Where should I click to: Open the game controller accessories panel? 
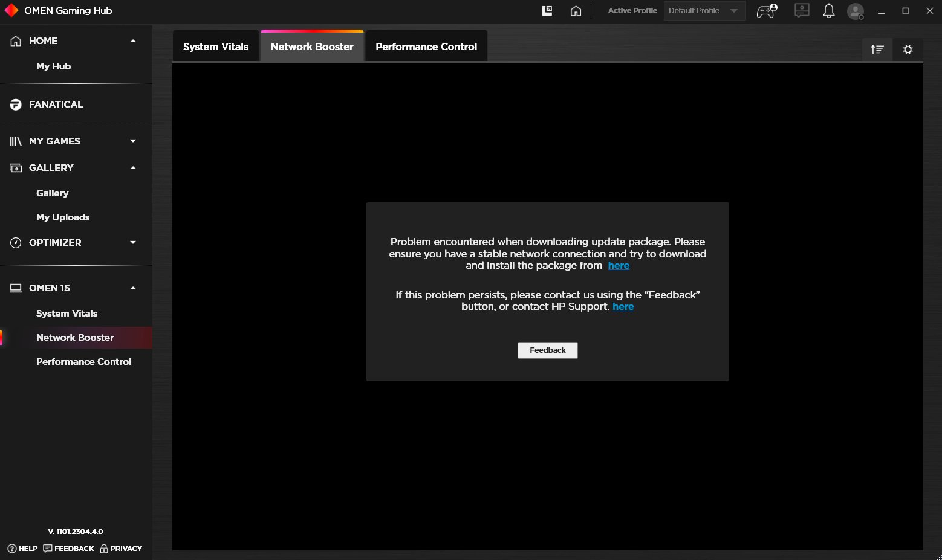click(766, 11)
